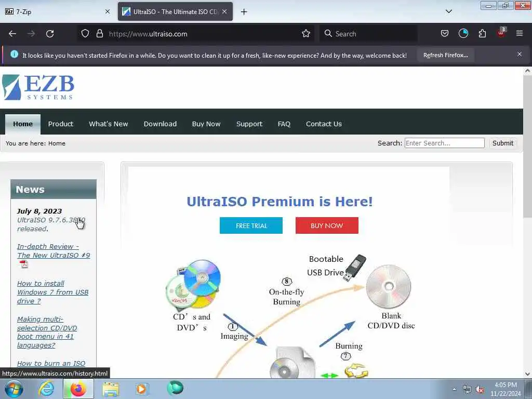Click the Firefox Search box
Viewport: 532px width, 399px height.
point(368,34)
